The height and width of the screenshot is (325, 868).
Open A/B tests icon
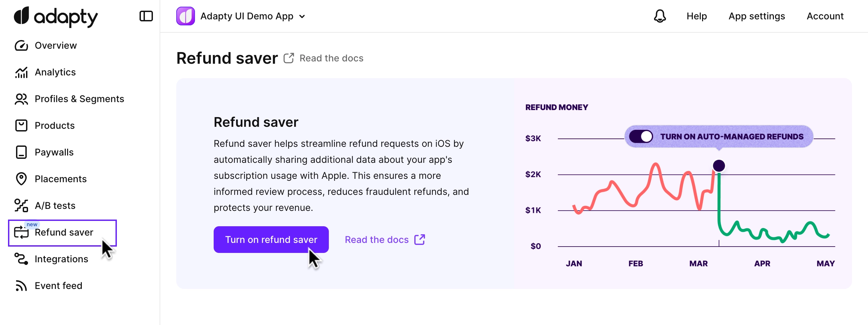pos(21,206)
